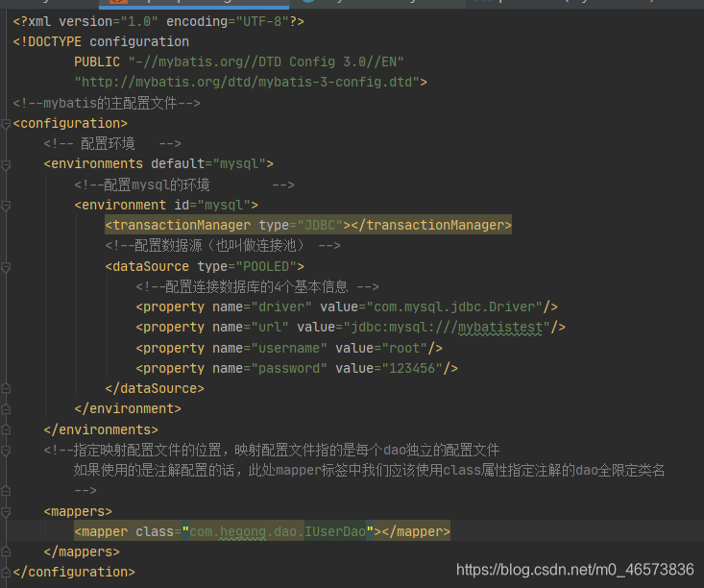Collapse the multi-line mapper comment fold marker
The image size is (704, 588).
tap(6, 451)
